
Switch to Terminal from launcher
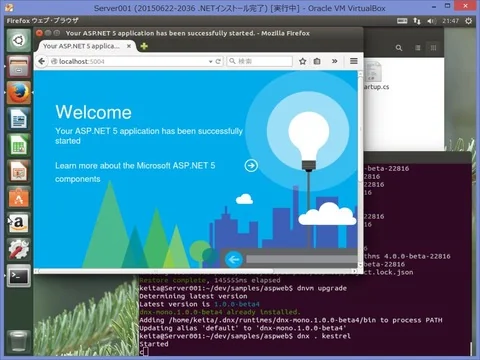point(18,276)
